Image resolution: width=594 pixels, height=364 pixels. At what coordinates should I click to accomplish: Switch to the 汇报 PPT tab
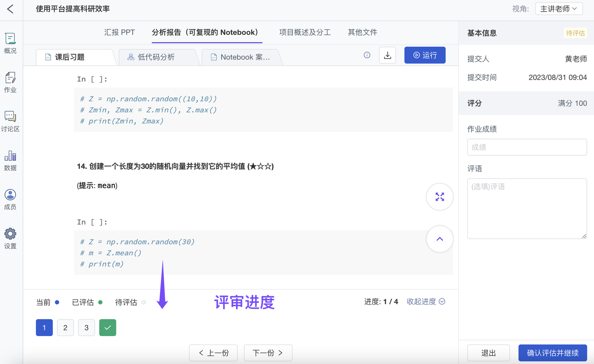click(x=120, y=32)
